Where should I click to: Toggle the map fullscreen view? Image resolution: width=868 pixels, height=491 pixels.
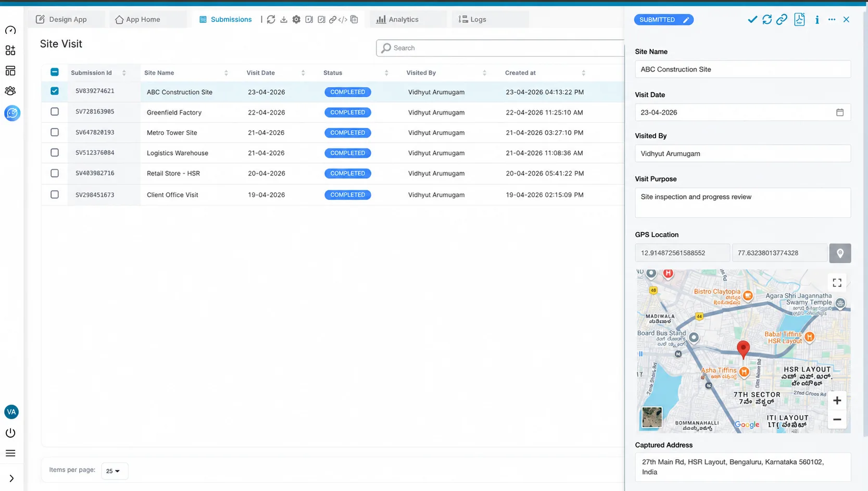(837, 283)
